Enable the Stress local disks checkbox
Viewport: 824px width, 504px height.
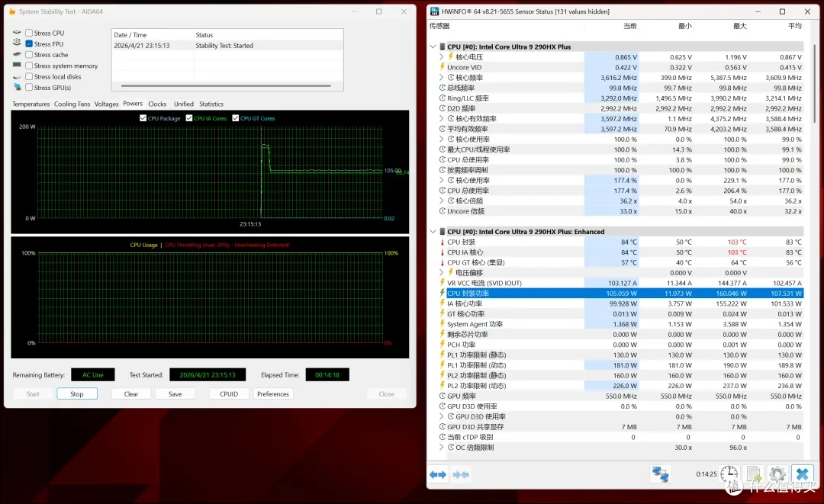tap(29, 77)
